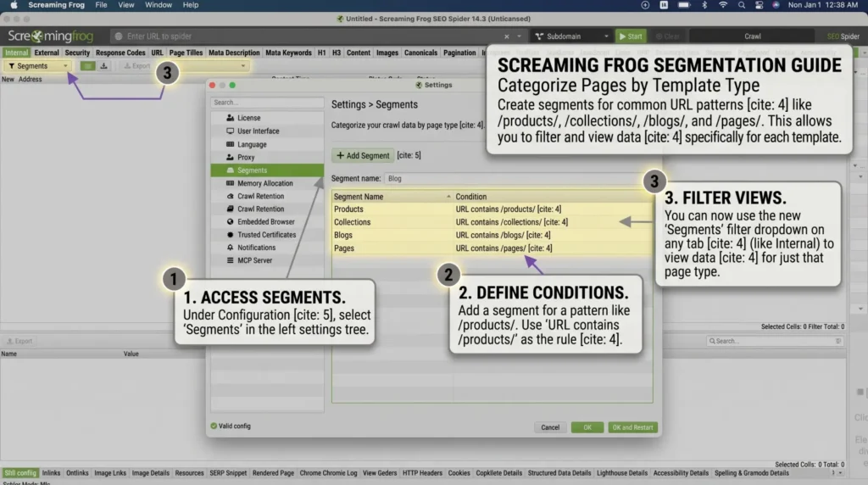Open the Segments filter dropdown

point(37,66)
